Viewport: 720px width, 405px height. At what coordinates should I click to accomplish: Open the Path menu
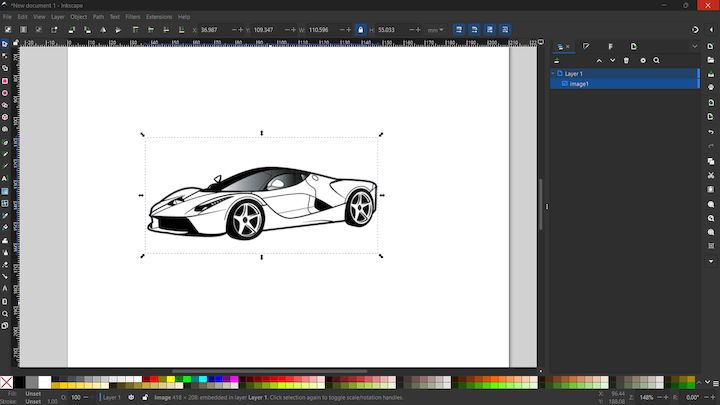pyautogui.click(x=98, y=17)
